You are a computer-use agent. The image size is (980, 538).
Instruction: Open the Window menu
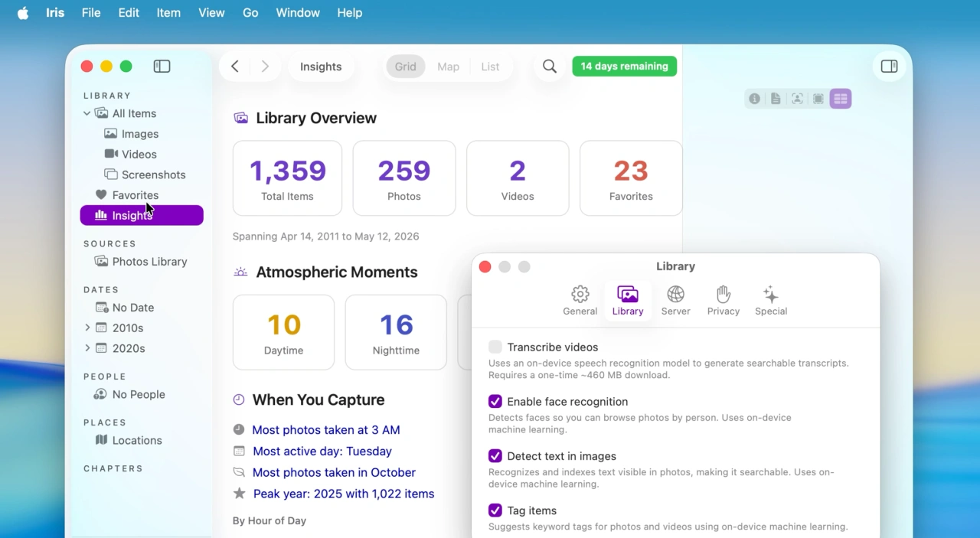tap(298, 13)
